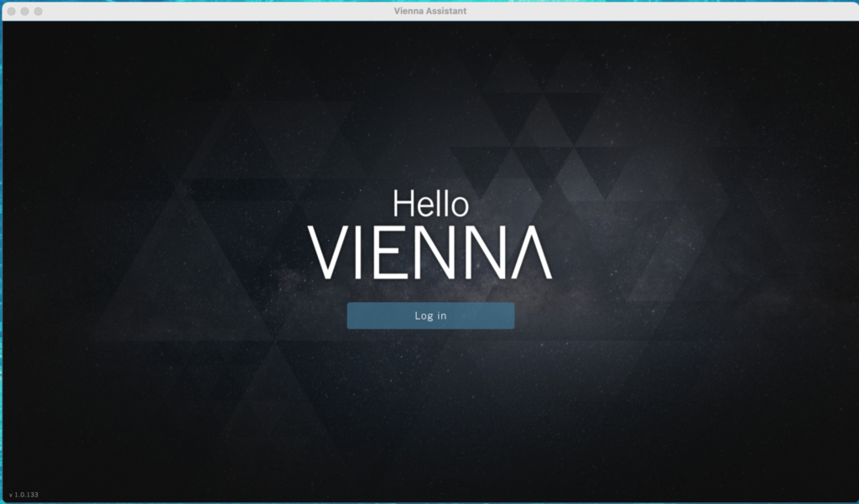Close the Vienna Assistant window
859x504 pixels.
(x=12, y=12)
